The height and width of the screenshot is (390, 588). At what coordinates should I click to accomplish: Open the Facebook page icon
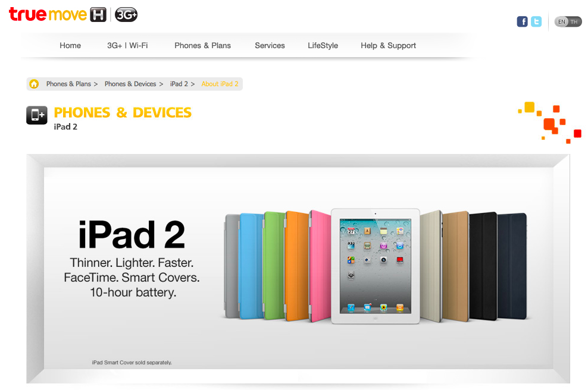pos(522,22)
